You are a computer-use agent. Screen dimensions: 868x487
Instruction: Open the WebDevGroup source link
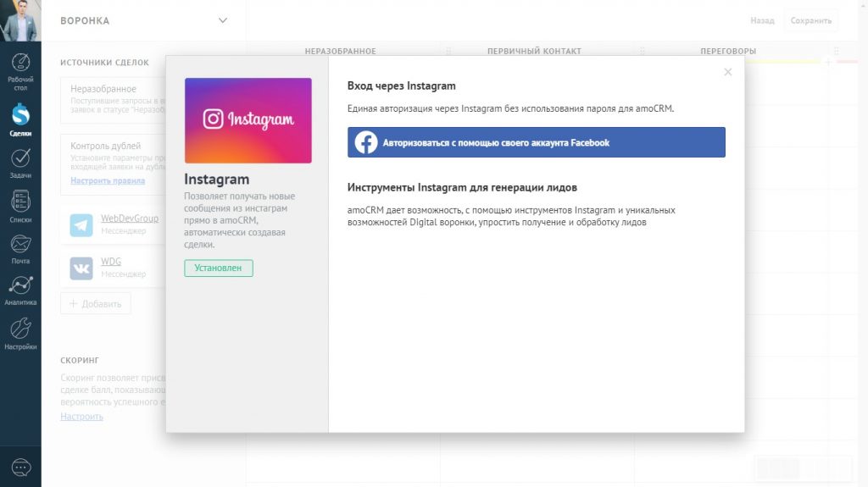130,218
